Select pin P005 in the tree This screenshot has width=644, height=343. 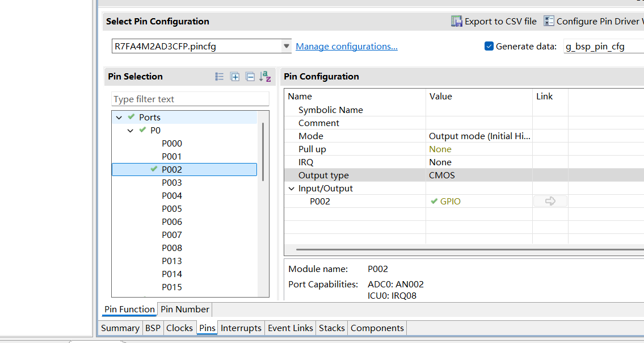pyautogui.click(x=172, y=209)
